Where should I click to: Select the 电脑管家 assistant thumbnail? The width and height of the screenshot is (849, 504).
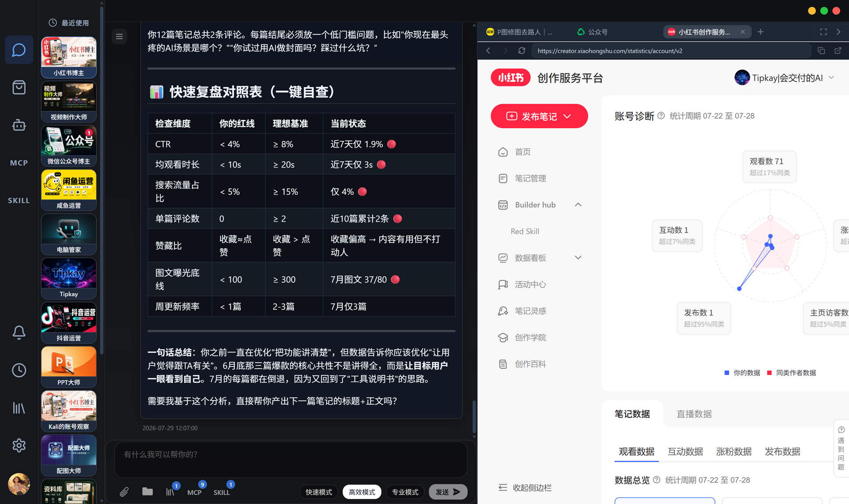pos(69,234)
